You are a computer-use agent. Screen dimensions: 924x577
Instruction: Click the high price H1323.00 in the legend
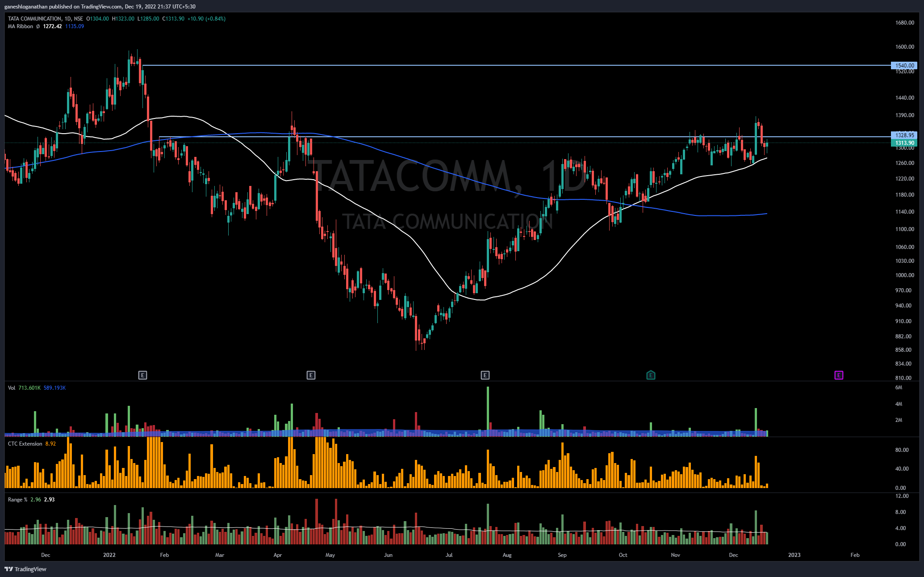(123, 19)
